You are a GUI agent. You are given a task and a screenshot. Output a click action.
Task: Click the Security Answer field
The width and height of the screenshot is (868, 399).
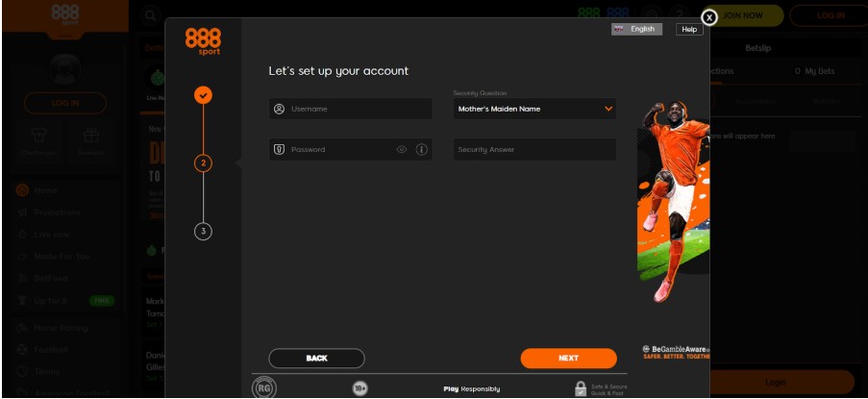[533, 150]
